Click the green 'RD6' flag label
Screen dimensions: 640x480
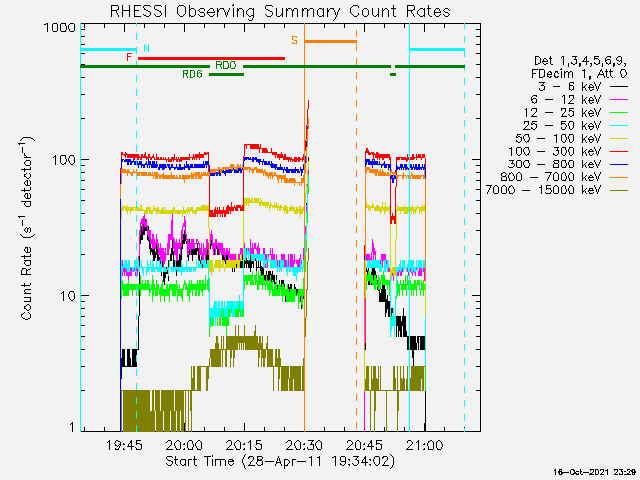(x=192, y=74)
